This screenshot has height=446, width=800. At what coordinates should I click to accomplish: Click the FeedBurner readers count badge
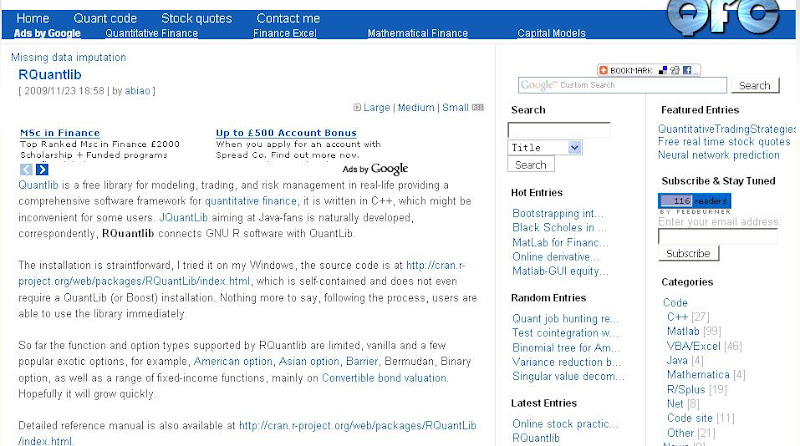point(694,201)
